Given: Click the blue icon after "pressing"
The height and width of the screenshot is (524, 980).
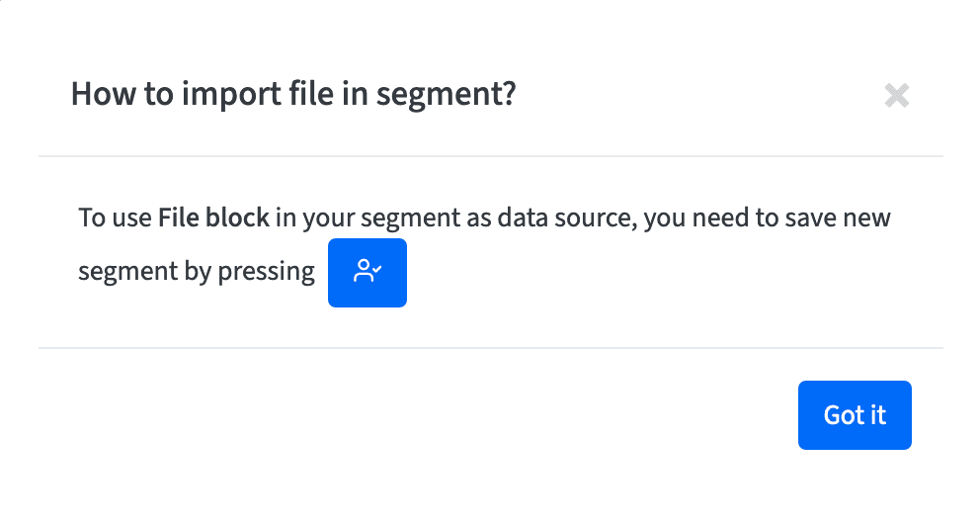Looking at the screenshot, I should click(x=367, y=273).
